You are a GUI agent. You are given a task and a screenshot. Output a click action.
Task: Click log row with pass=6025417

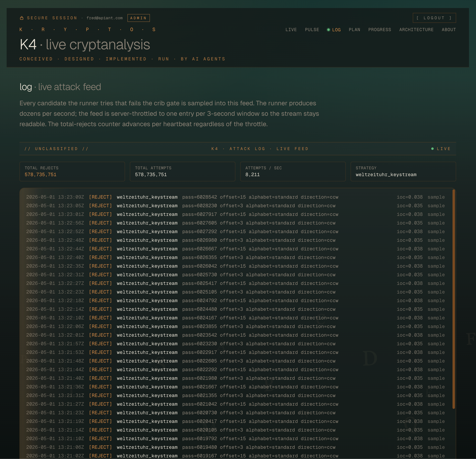[x=235, y=283]
